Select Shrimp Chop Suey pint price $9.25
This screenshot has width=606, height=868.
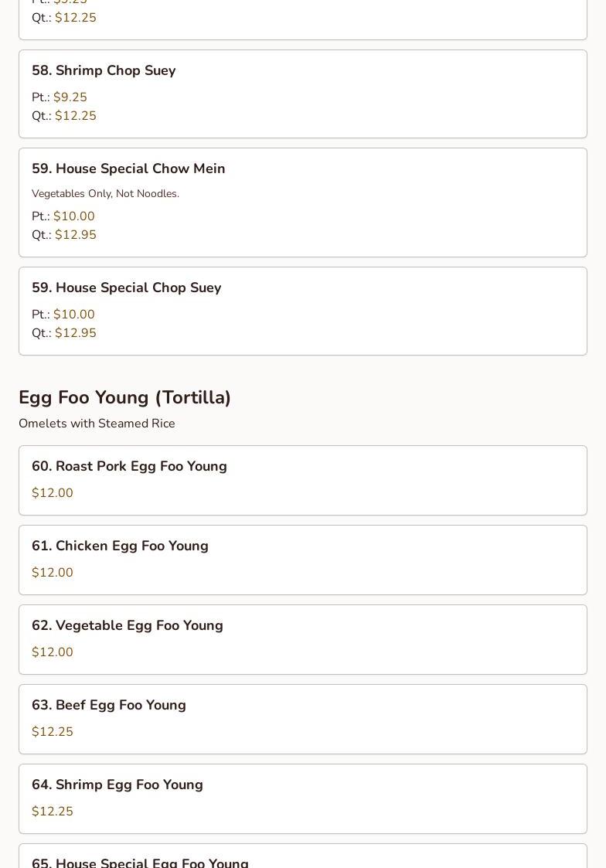pos(70,97)
